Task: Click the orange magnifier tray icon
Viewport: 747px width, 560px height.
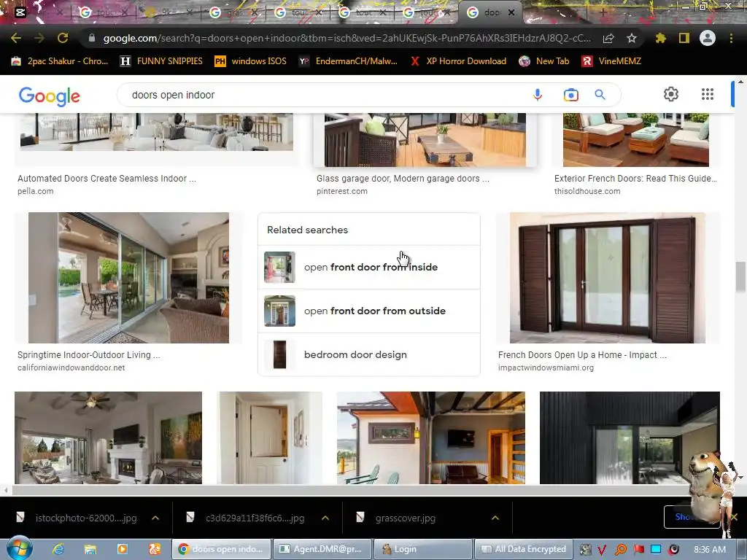Action: (621, 550)
